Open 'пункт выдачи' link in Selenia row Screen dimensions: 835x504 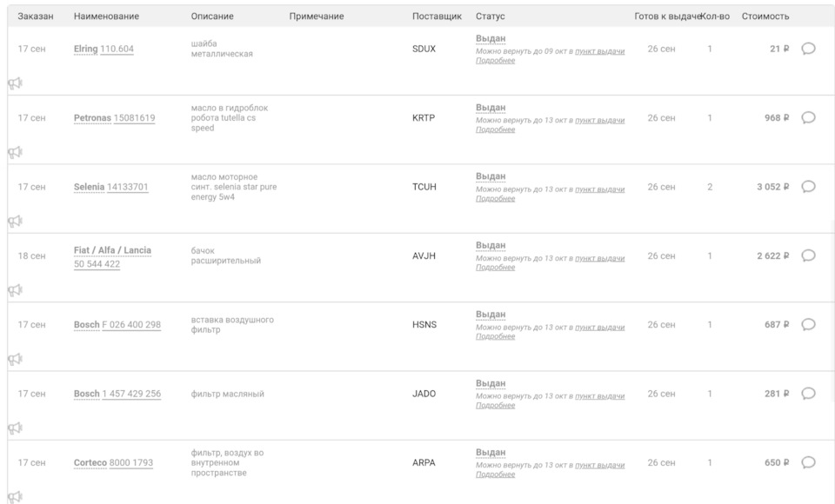(599, 189)
